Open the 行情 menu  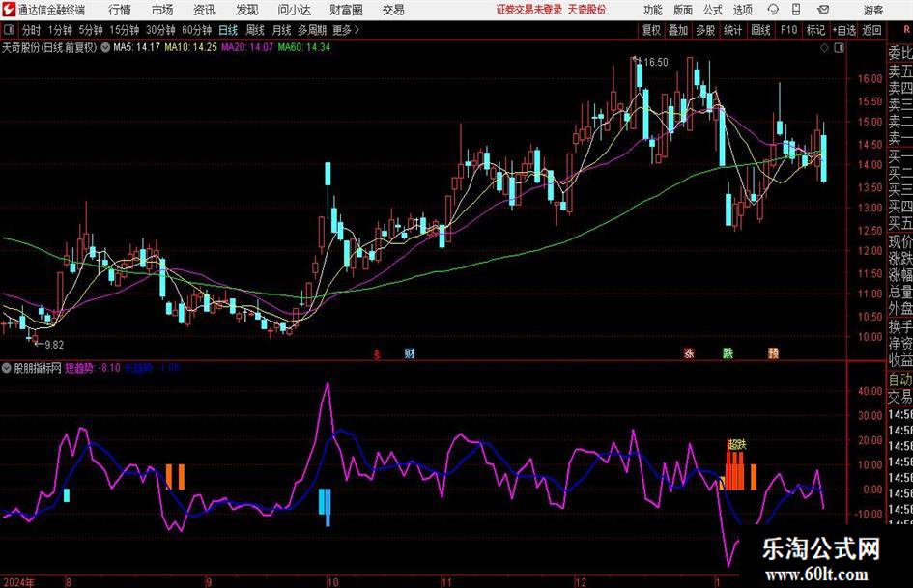click(x=120, y=10)
